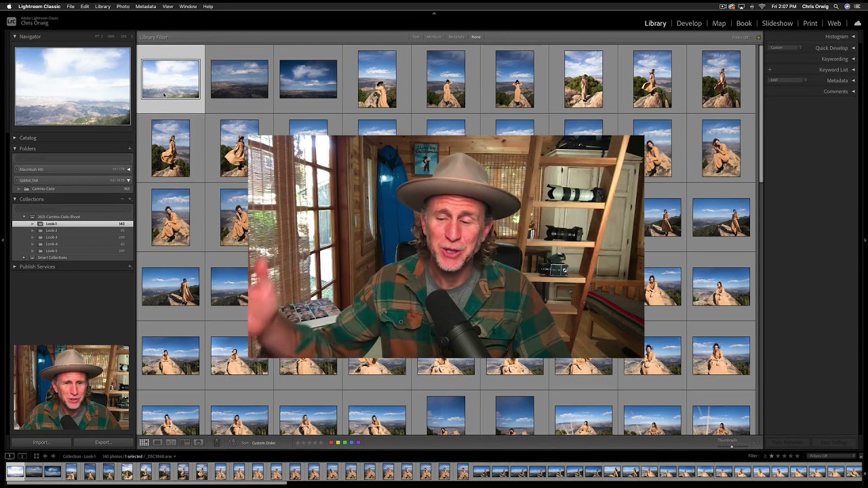Lock the Library Filter bar padlock
The height and width of the screenshot is (488, 868).
coord(758,37)
